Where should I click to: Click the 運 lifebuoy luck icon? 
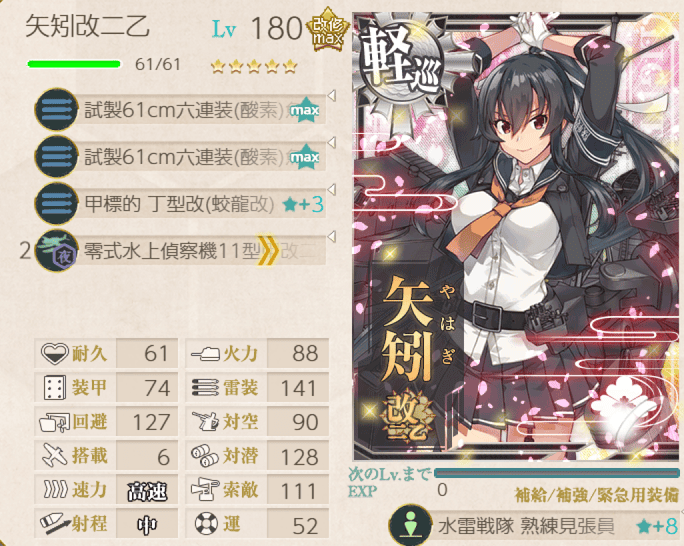tap(206, 523)
